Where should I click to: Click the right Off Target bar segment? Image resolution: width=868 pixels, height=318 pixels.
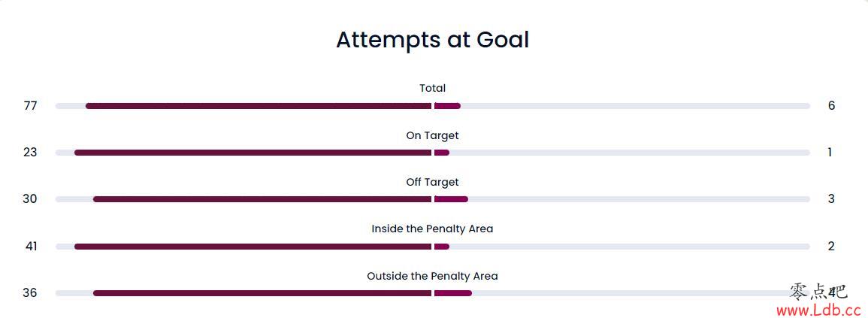click(451, 199)
